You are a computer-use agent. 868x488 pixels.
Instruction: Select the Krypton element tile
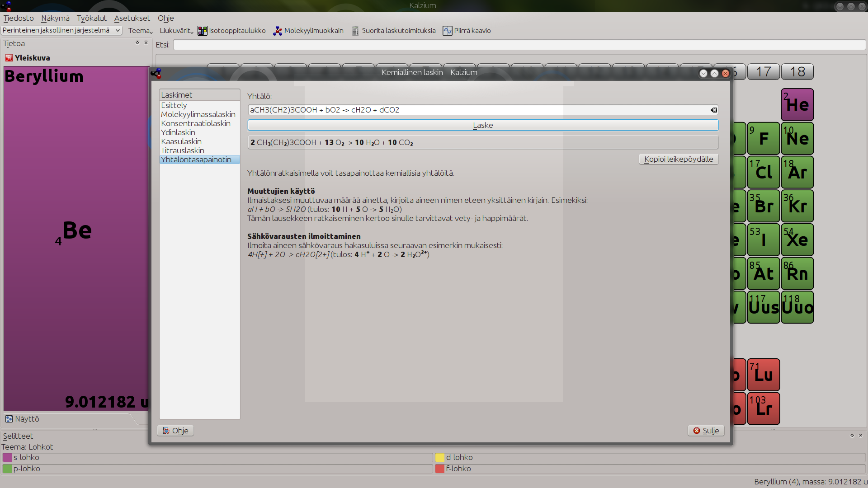coord(797,206)
